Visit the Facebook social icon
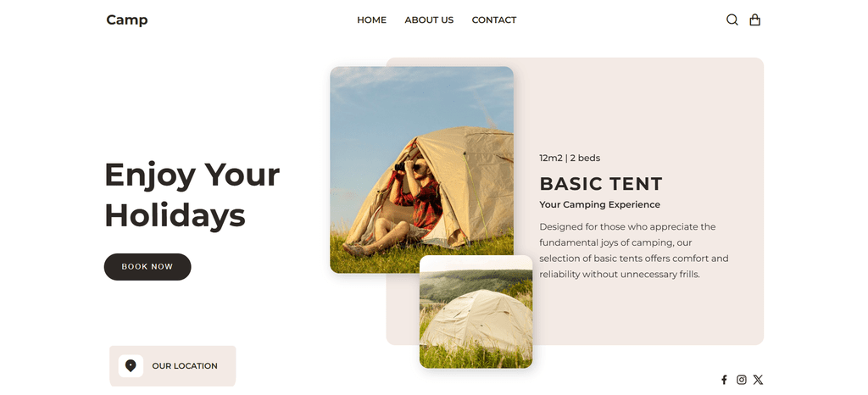The height and width of the screenshot is (395, 868). [x=724, y=380]
